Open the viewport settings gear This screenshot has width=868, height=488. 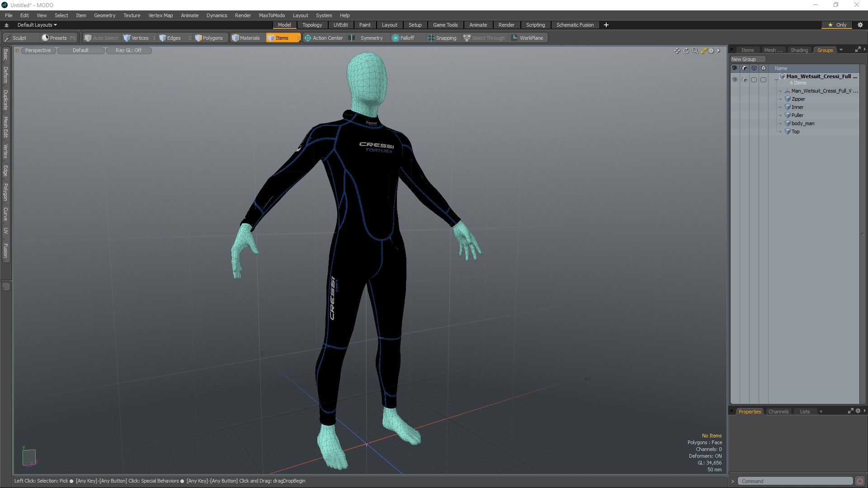tap(711, 51)
